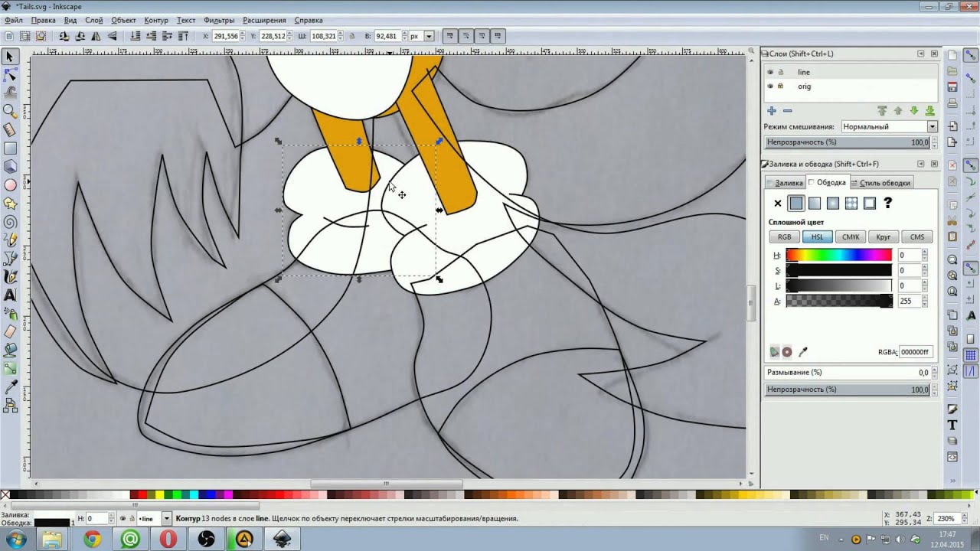
Task: Collapse Слои panel with arrow button
Action: (921, 54)
